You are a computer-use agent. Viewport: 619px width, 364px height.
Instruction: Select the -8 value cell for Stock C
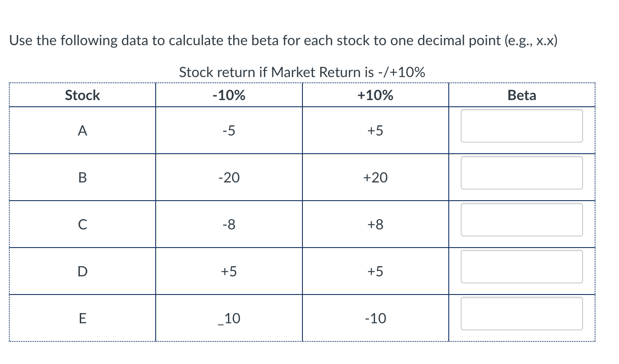[229, 225]
